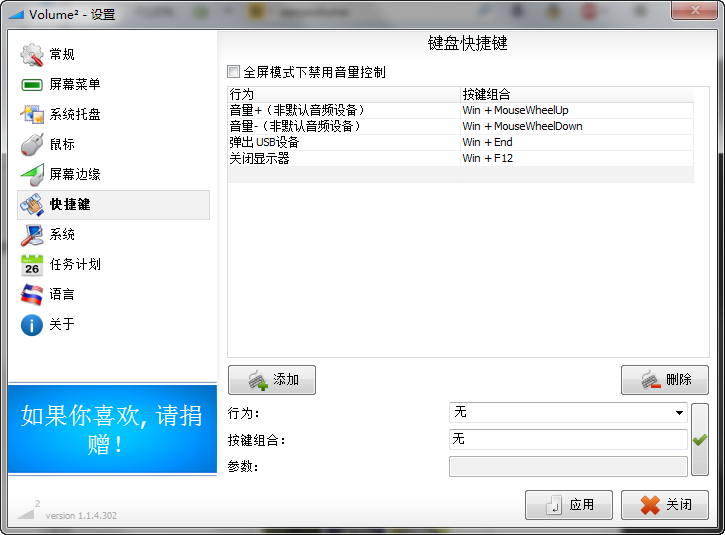Click the 如果你喜欢,请捐赠 donation banner

[x=112, y=429]
